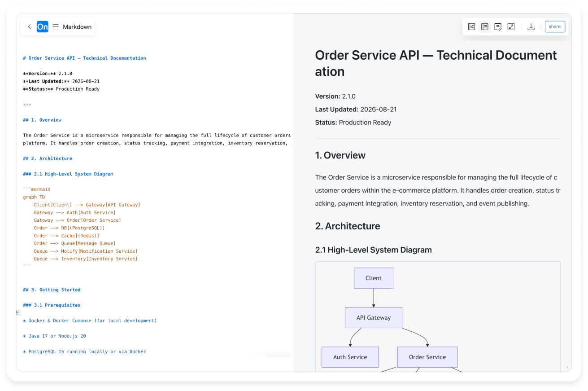Click '* Docker & Docker Compose' list line
The height and width of the screenshot is (391, 588).
(x=90, y=321)
